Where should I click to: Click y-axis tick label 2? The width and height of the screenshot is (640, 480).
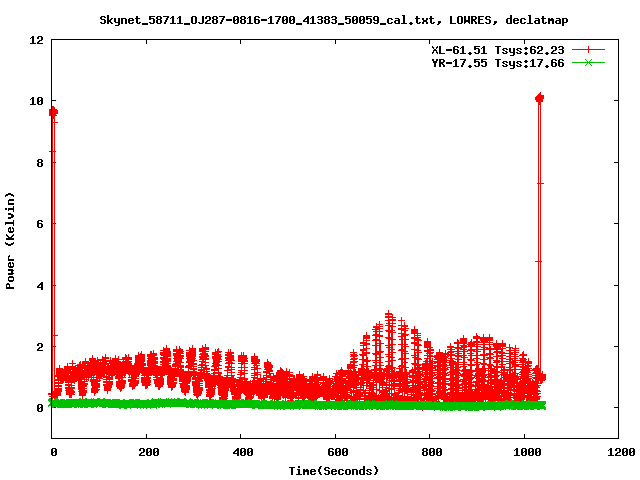(40, 347)
